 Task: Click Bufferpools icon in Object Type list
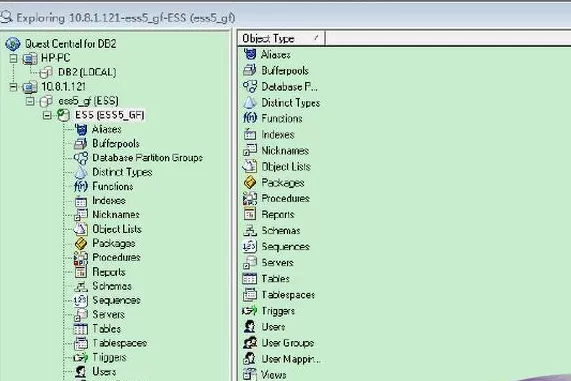(250, 70)
